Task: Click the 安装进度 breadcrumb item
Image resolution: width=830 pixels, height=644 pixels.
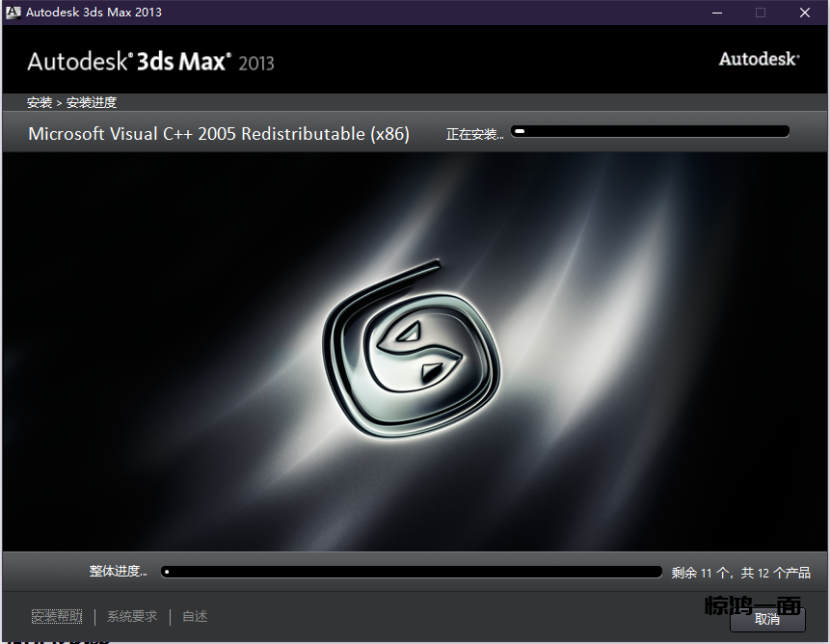Action: tap(92, 102)
